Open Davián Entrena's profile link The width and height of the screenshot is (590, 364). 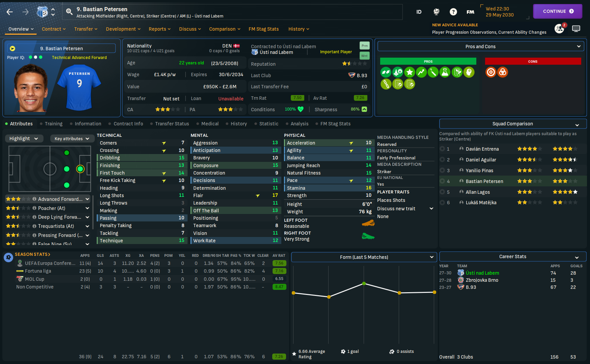(482, 149)
